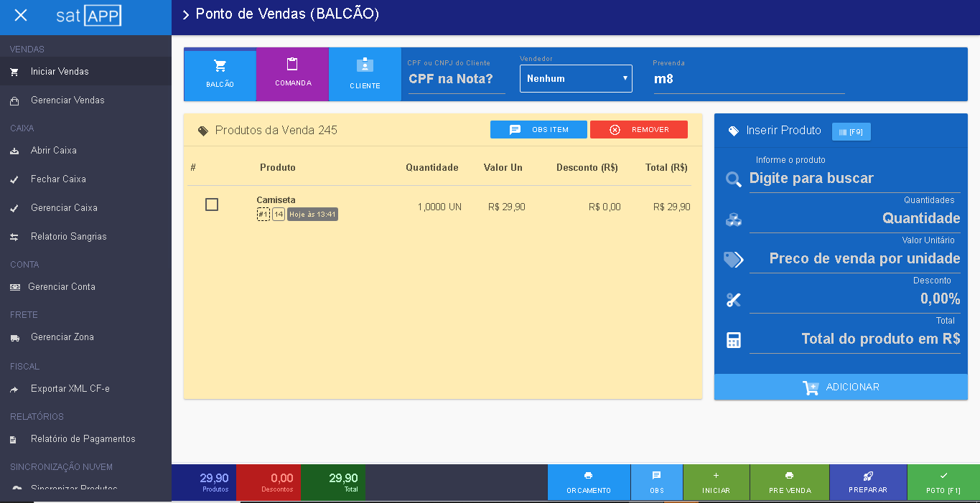
Task: Click the calculator icon beside Total
Action: [733, 340]
